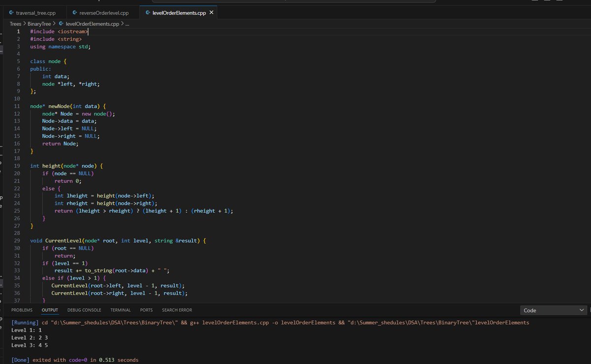Viewport: 591px width, 364px height.
Task: Switch to the traversal_tree.cpp tab
Action: tap(34, 13)
